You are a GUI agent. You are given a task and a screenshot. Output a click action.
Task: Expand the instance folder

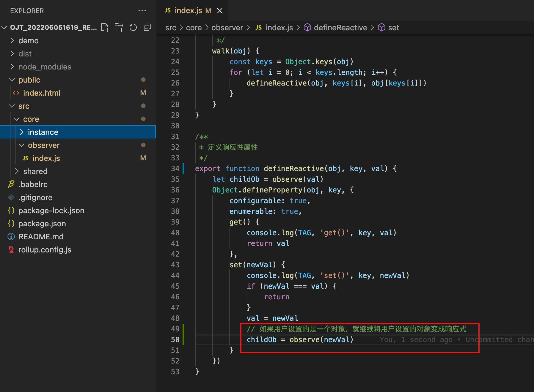click(21, 132)
